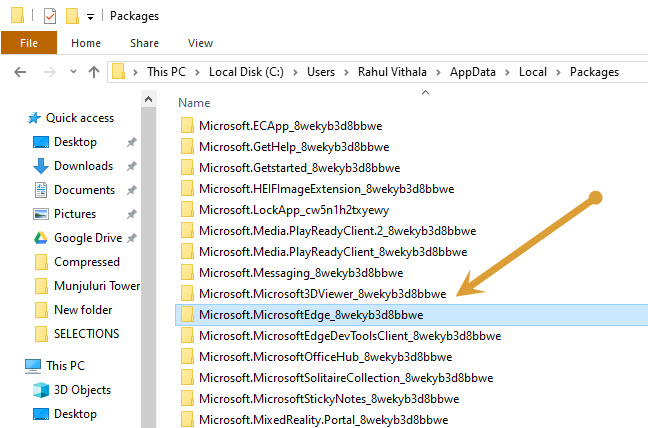Image resolution: width=648 pixels, height=428 pixels.
Task: Open Munjuluri Tower folder in navigation pane
Action: pos(87,286)
